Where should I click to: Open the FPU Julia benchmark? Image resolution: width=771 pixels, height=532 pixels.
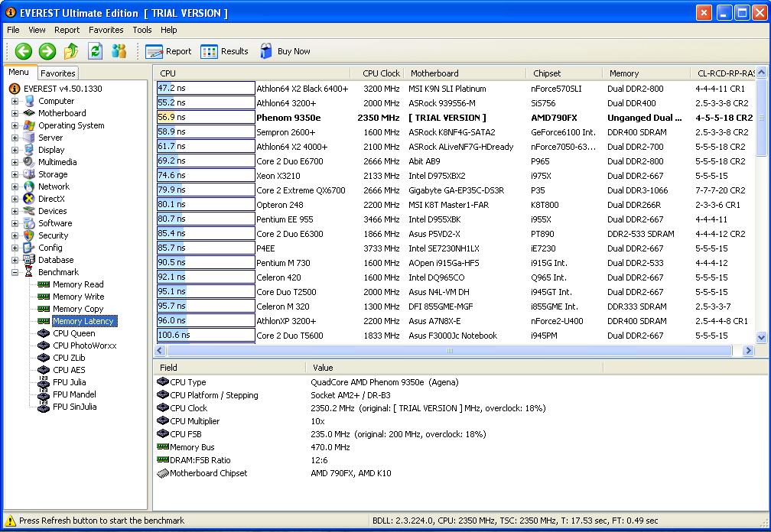[70, 382]
